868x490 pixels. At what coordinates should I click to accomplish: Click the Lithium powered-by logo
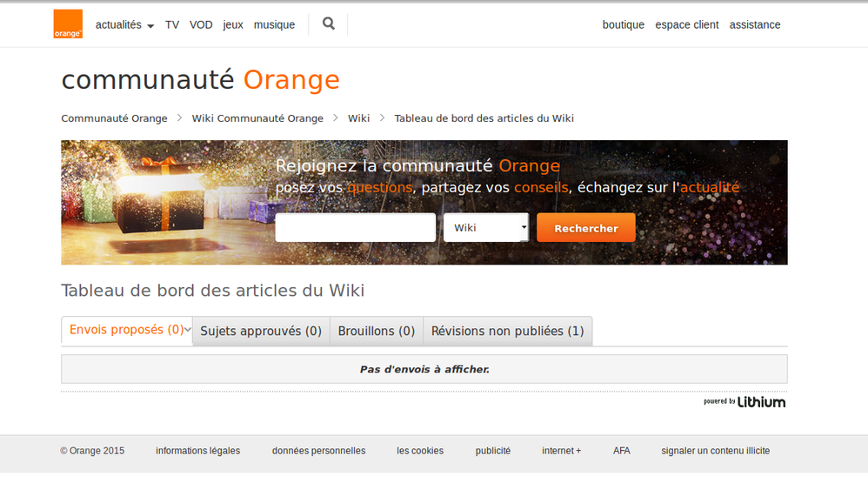pyautogui.click(x=744, y=402)
